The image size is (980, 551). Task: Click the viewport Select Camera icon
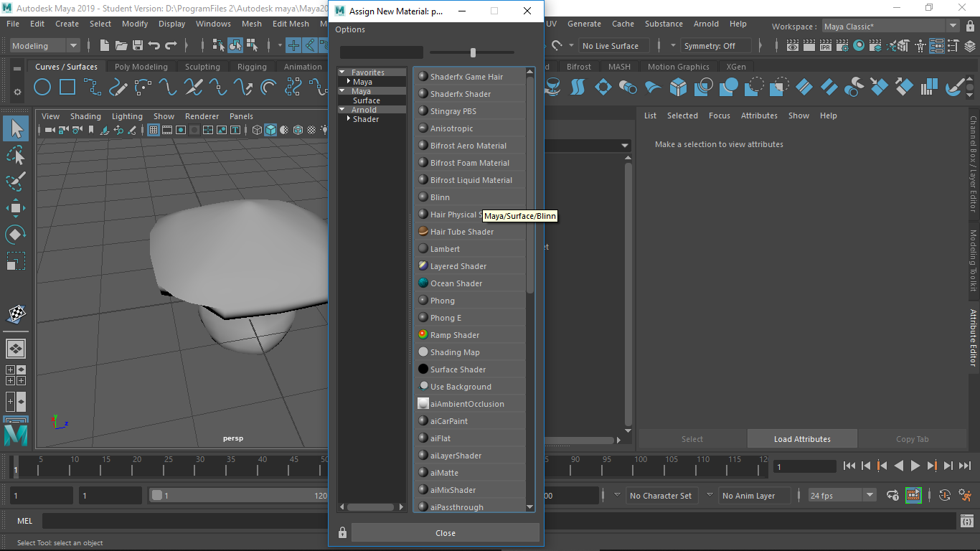click(x=50, y=130)
